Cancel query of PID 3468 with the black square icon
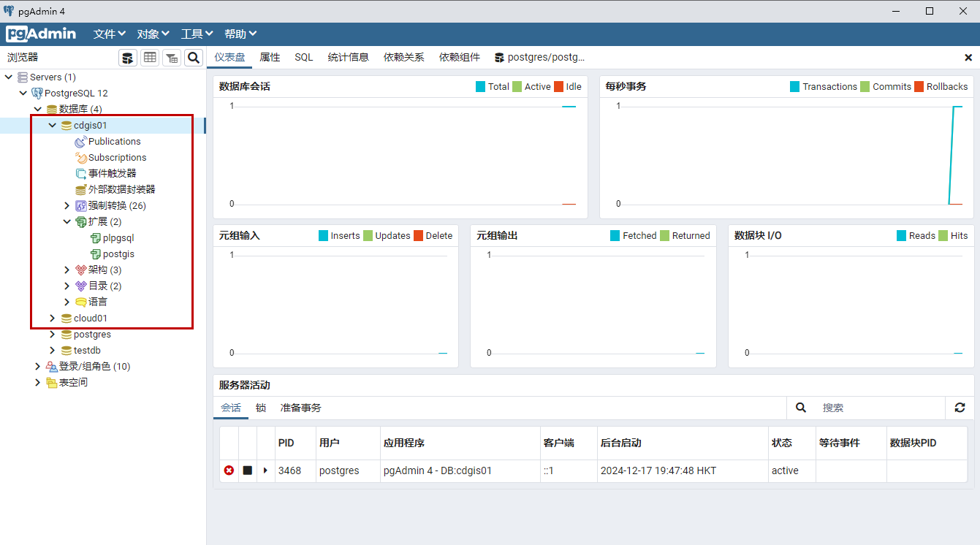 [x=248, y=470]
